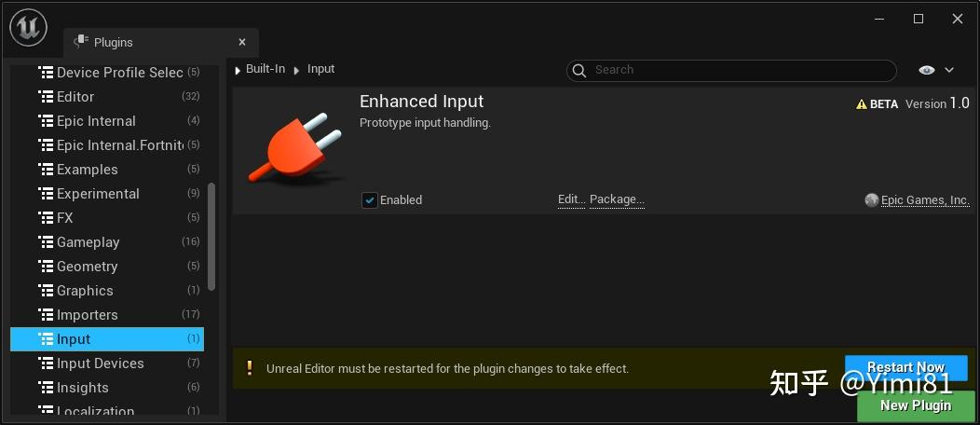Click the restart warning exclamation icon
The width and height of the screenshot is (980, 425).
[249, 367]
